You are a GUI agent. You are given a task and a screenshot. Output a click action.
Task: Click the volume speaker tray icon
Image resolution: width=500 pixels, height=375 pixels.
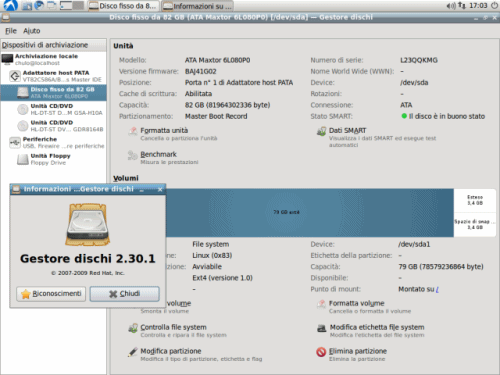click(x=451, y=6)
